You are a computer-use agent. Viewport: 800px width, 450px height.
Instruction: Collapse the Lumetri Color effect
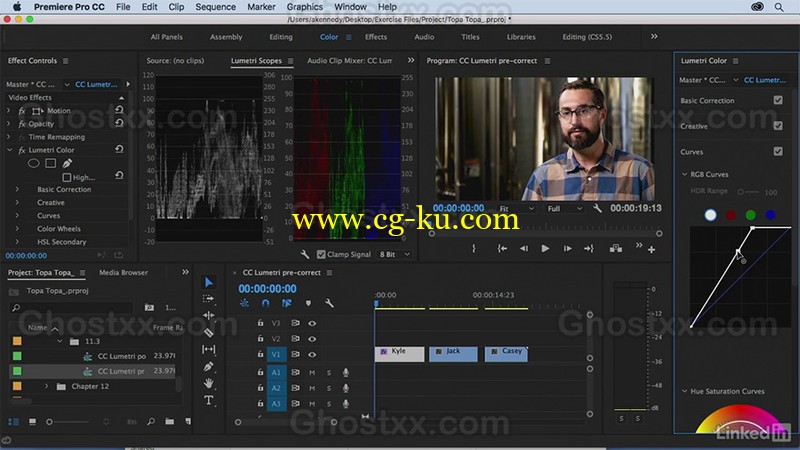9,149
